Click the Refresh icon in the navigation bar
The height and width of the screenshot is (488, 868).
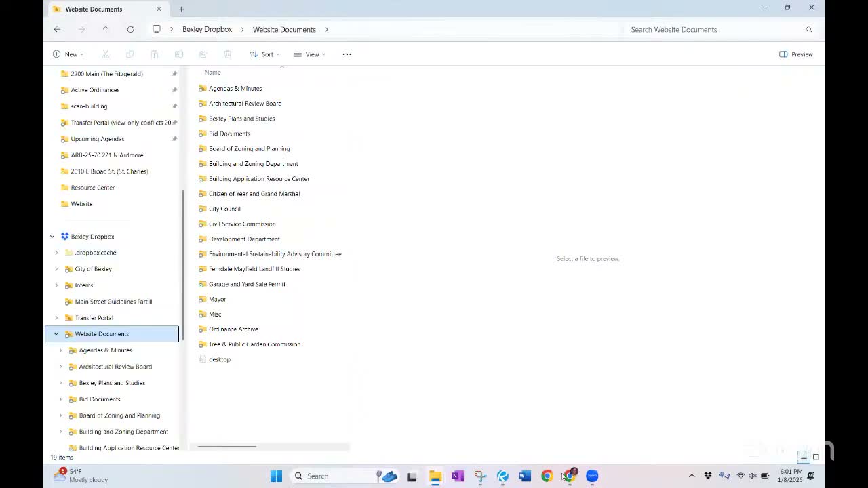[130, 29]
